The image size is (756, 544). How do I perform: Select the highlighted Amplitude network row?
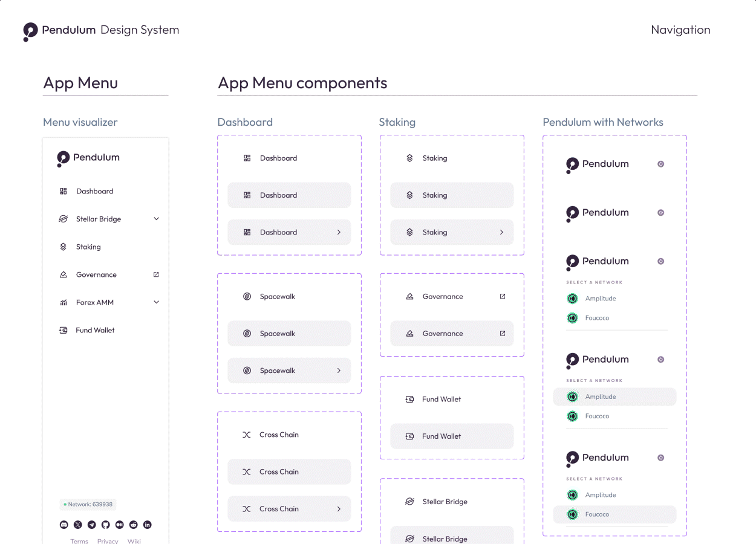coord(614,397)
